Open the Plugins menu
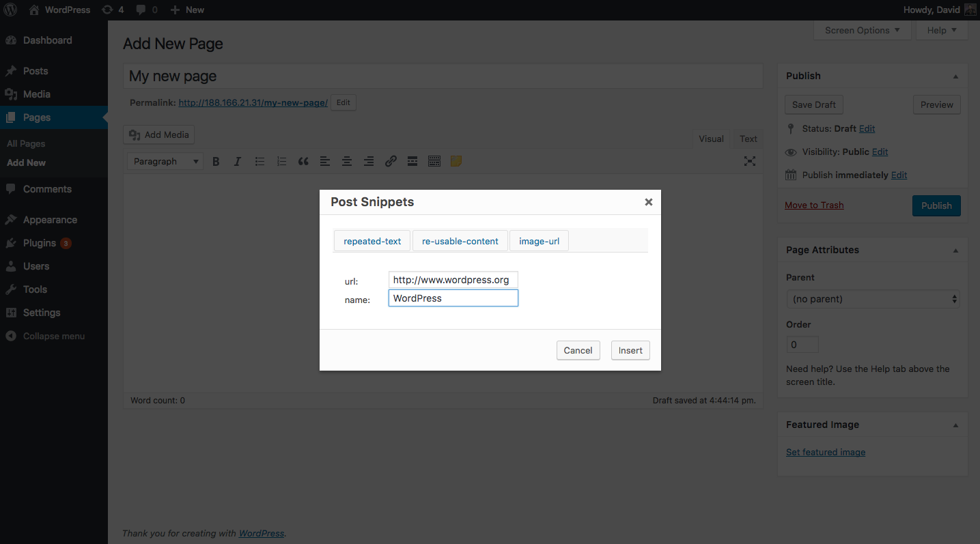This screenshot has height=544, width=980. point(53,243)
